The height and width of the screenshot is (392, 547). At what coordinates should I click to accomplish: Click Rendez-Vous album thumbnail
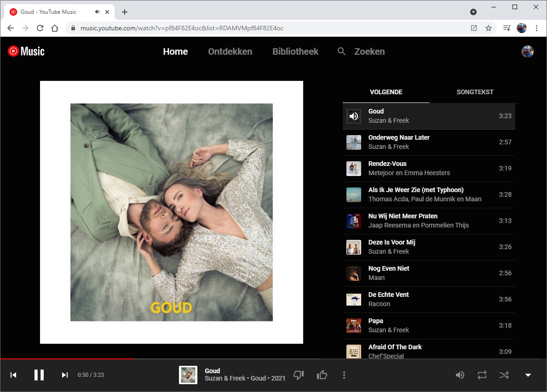[x=353, y=168]
